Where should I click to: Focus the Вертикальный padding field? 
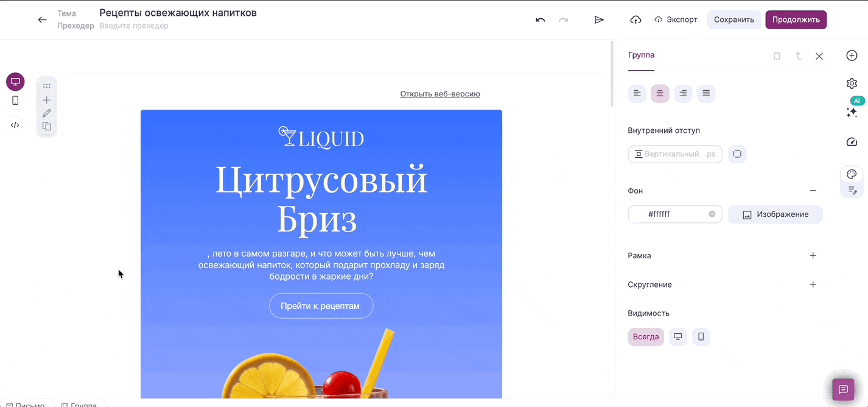pyautogui.click(x=675, y=154)
